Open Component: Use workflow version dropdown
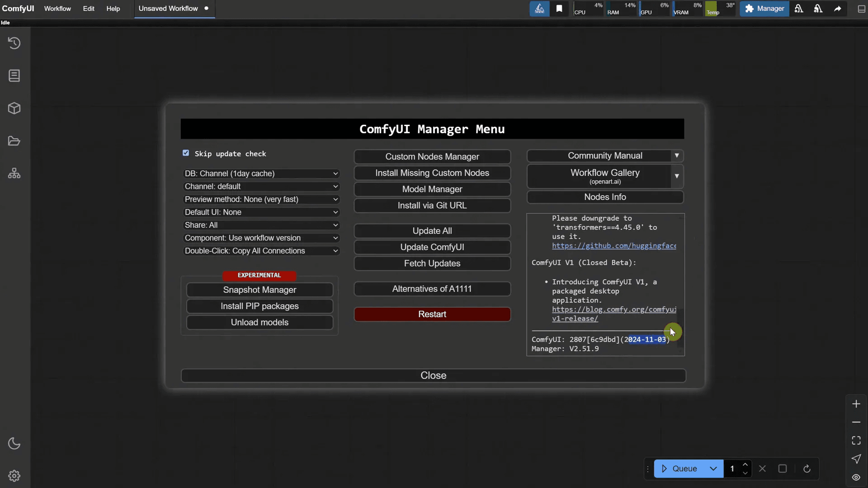 click(261, 238)
